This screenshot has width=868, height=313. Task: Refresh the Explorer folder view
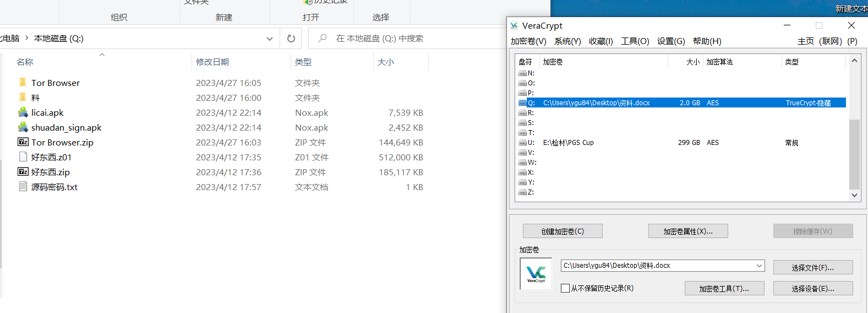pos(291,39)
